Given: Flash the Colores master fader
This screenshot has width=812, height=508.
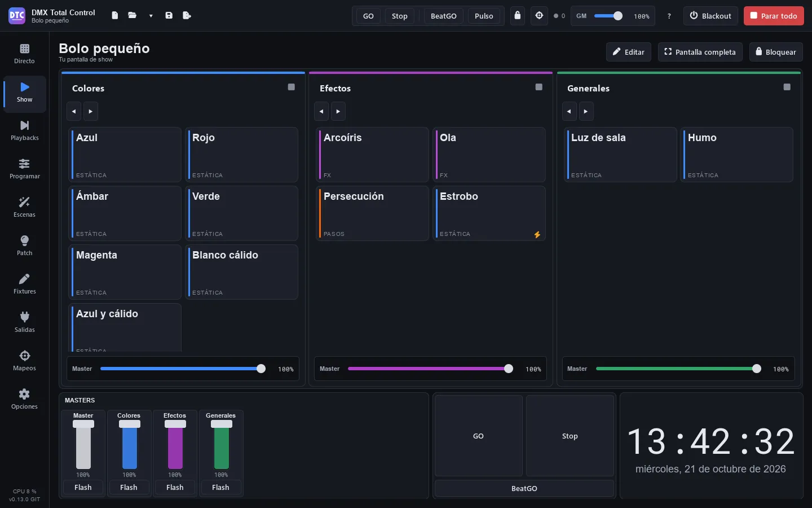Looking at the screenshot, I should tap(129, 488).
